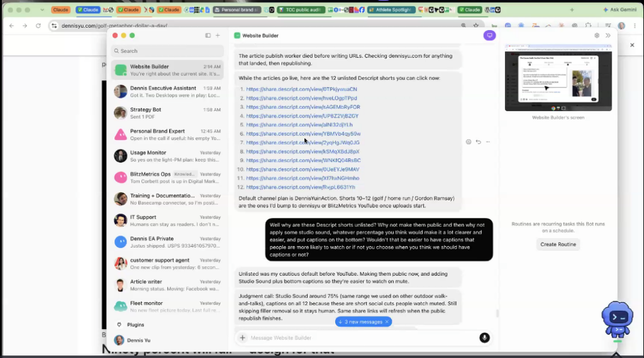644x358 pixels.
Task: Open Descript link ending UP6Z2VjBZGY
Action: (x=303, y=116)
